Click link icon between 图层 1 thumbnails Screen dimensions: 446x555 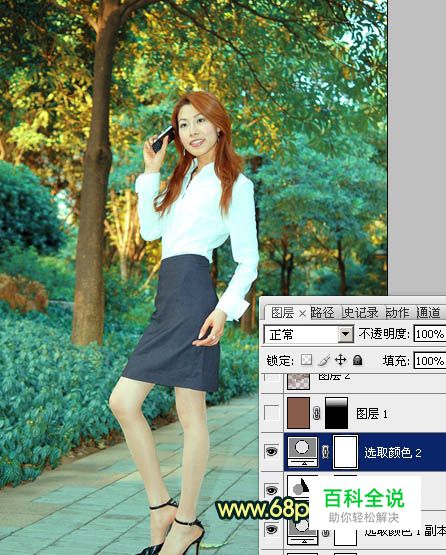pyautogui.click(x=317, y=413)
